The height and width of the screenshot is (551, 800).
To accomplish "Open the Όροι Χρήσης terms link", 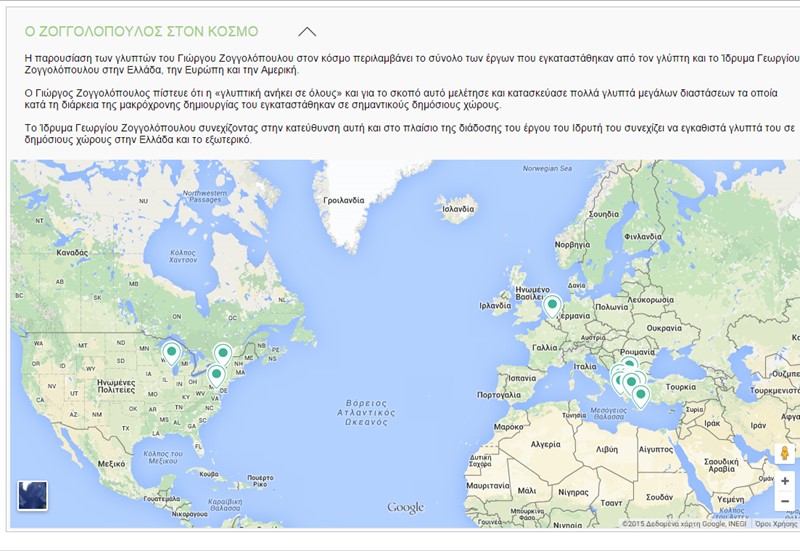I will 776,523.
